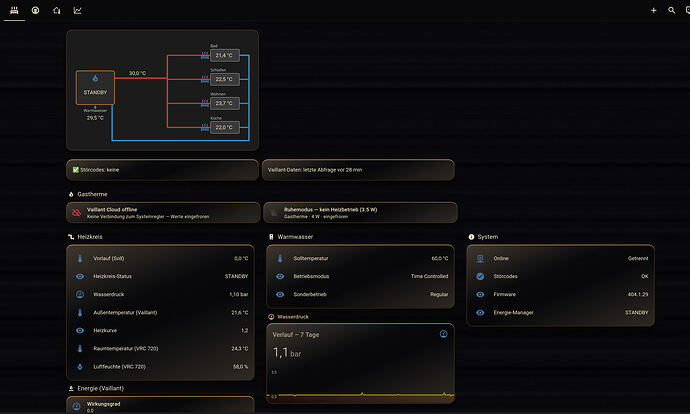Click the Heizkreis section heading

tap(90, 237)
